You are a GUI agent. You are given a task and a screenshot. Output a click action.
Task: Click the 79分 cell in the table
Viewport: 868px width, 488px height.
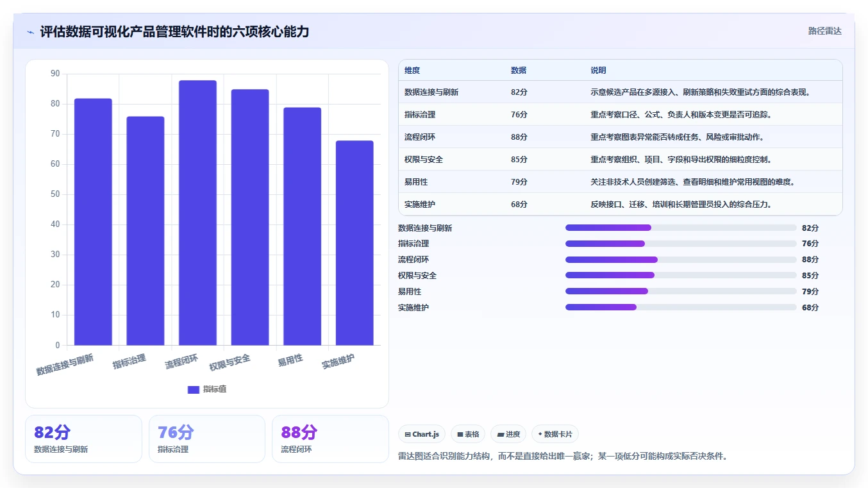(519, 182)
